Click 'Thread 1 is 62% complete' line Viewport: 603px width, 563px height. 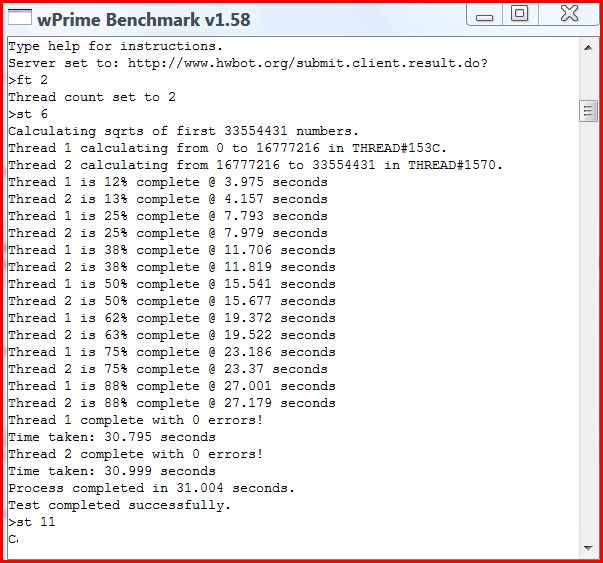coord(172,318)
